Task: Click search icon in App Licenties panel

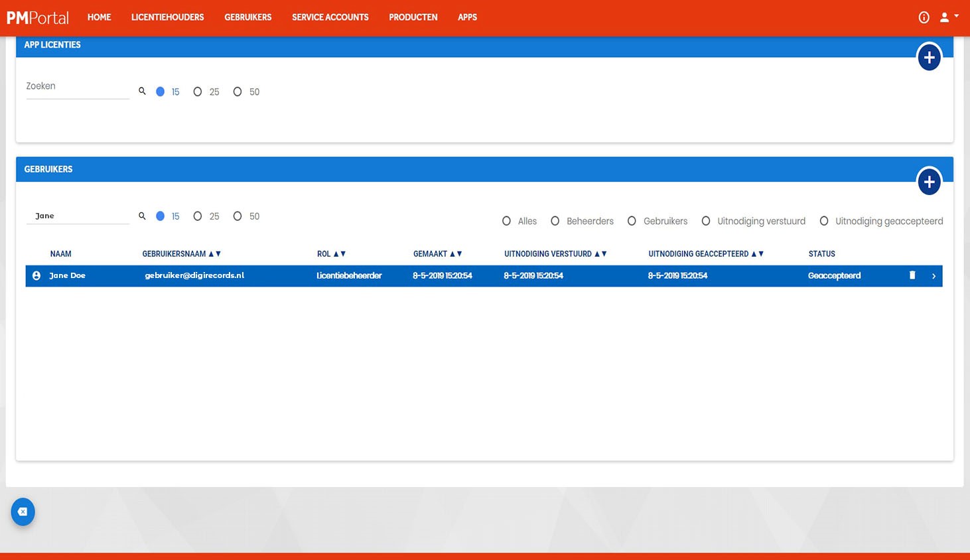Action: pos(142,91)
